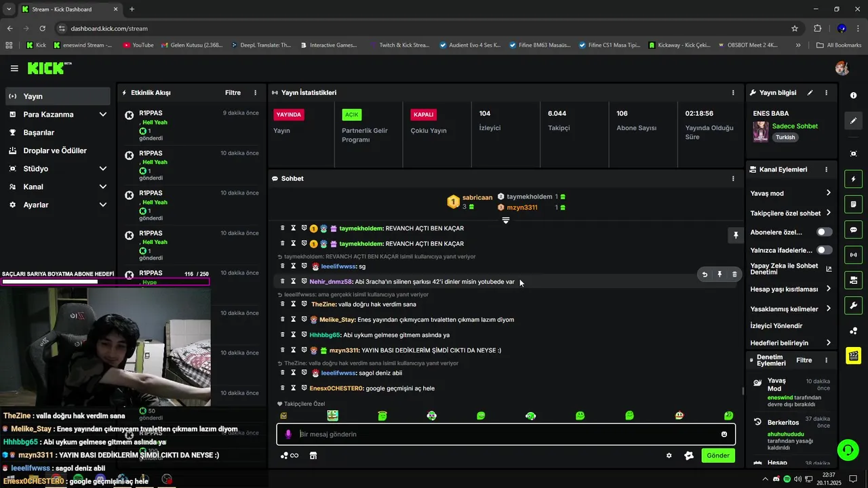Image resolution: width=868 pixels, height=488 pixels.
Task: Open the info icon in right rail
Action: coord(854,96)
